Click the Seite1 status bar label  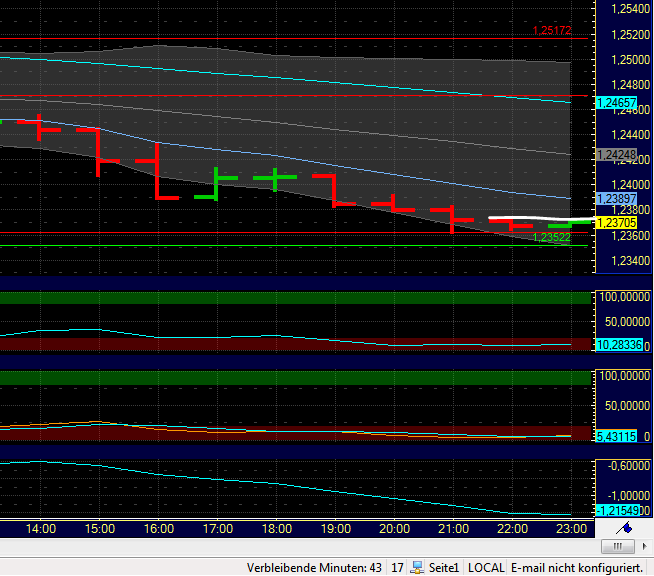[x=444, y=568]
